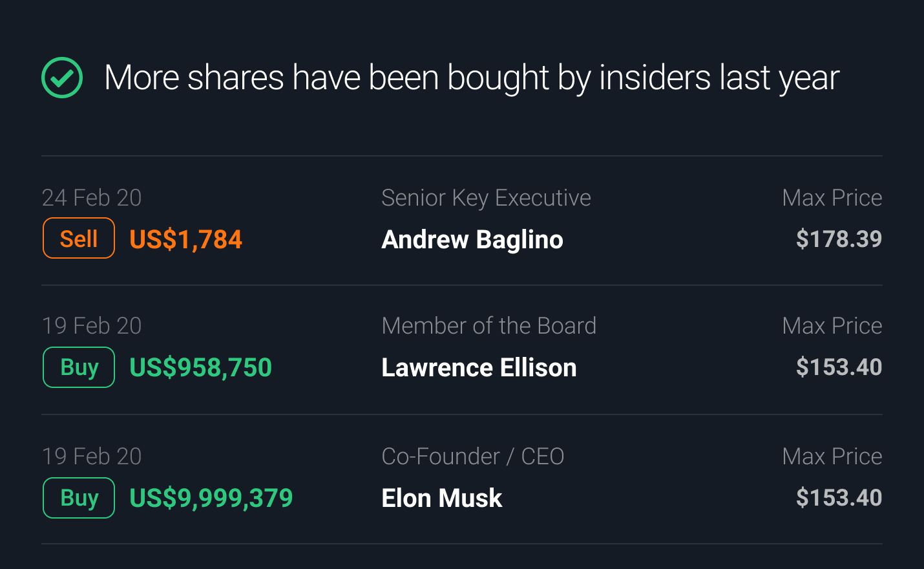Click the US$1,784 sell amount

tap(185, 239)
